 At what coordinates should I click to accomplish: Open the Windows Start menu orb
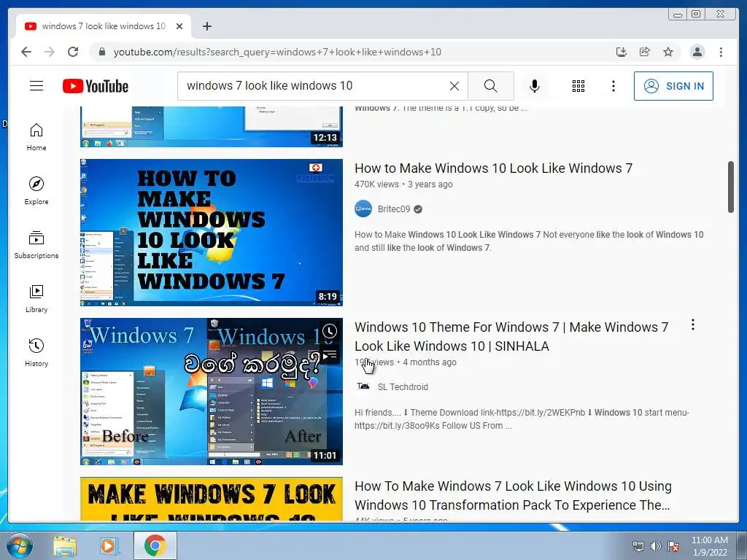tap(20, 545)
